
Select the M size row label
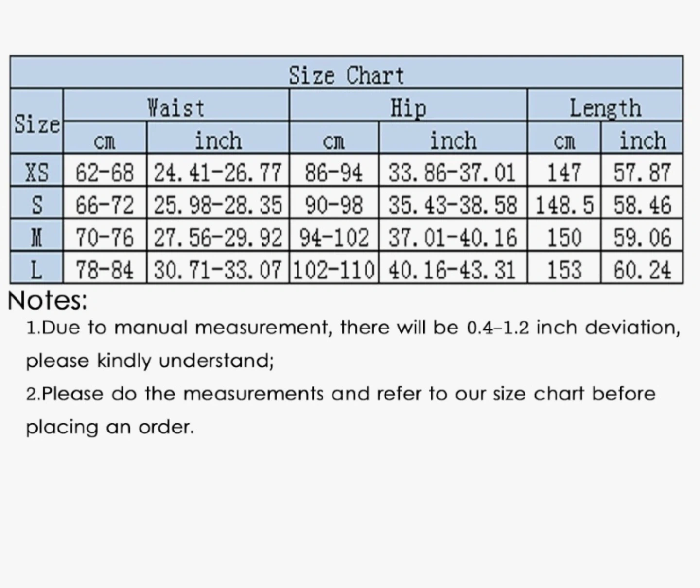[37, 238]
